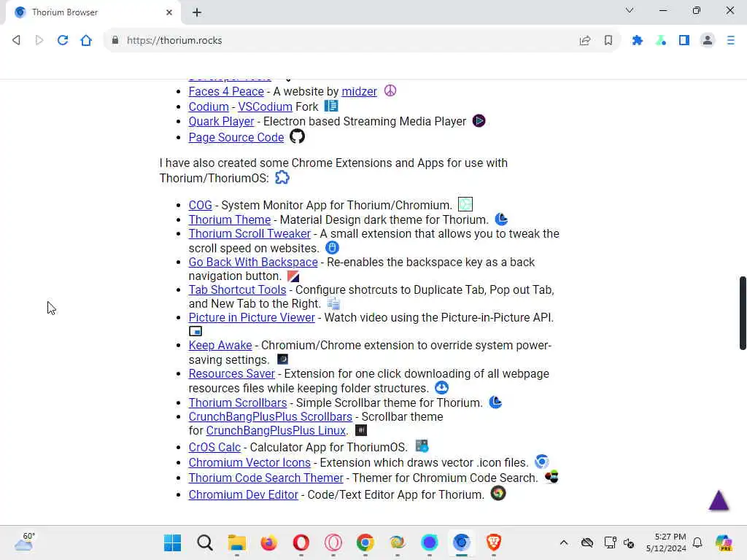Image resolution: width=747 pixels, height=560 pixels.
Task: Open the Extensions puzzle menu
Action: pos(637,41)
